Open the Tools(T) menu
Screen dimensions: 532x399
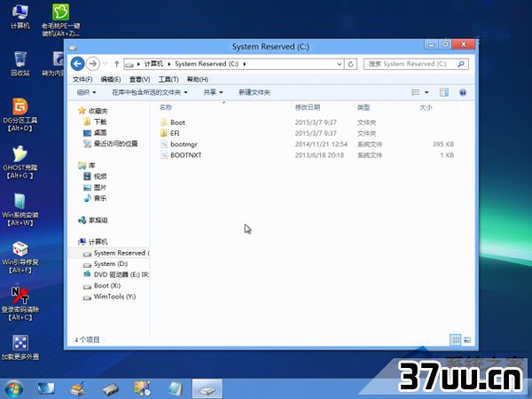168,80
